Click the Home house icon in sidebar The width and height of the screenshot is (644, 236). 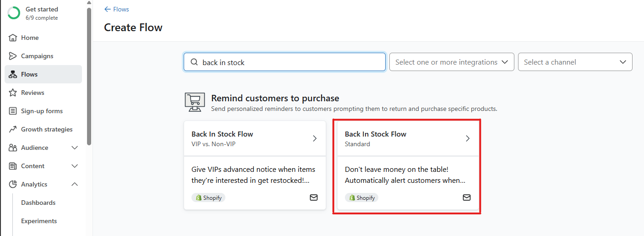click(13, 38)
